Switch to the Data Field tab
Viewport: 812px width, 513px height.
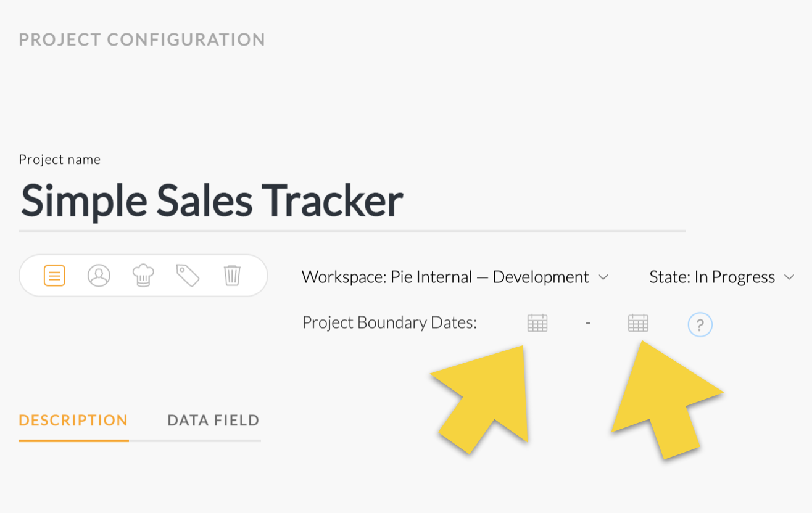pos(212,420)
